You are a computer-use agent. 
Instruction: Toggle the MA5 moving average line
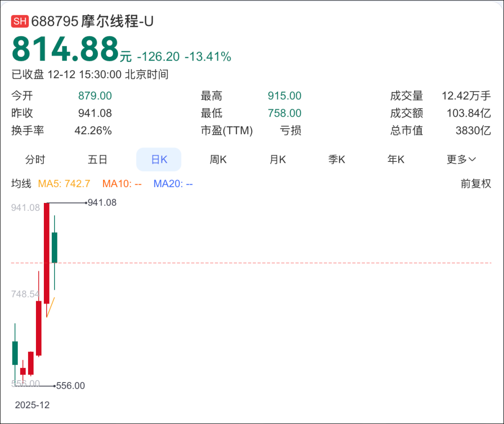pos(64,184)
